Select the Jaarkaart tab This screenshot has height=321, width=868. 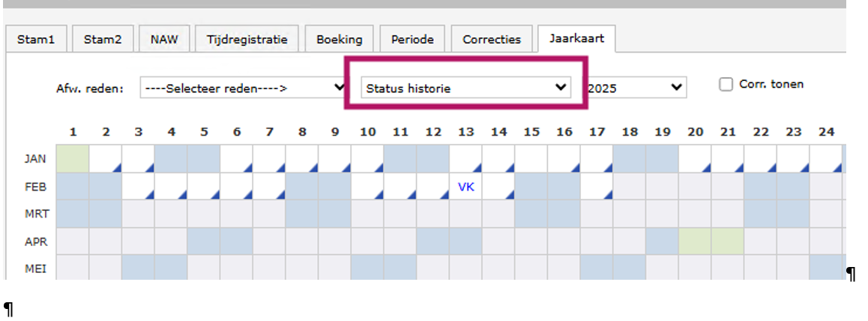(576, 39)
